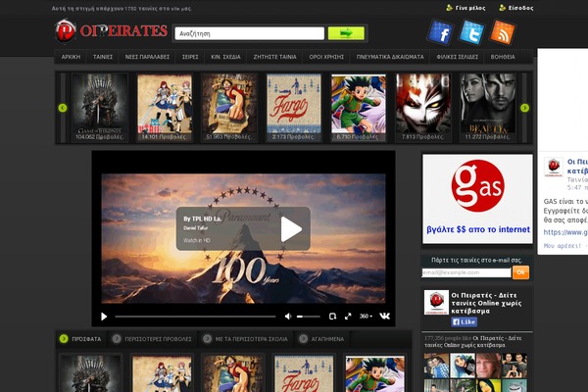Click the Γίνε μέλος sign-up link
The width and height of the screenshot is (588, 392).
point(468,7)
